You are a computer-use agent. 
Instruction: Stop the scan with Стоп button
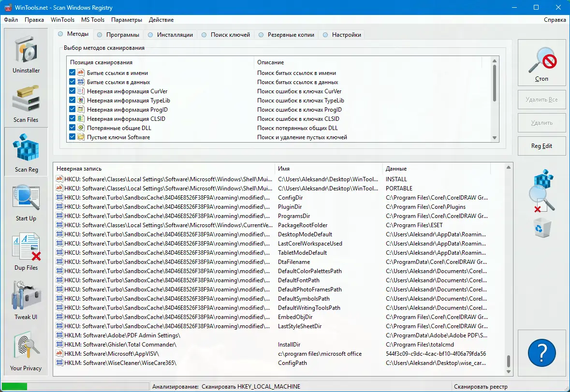[541, 62]
